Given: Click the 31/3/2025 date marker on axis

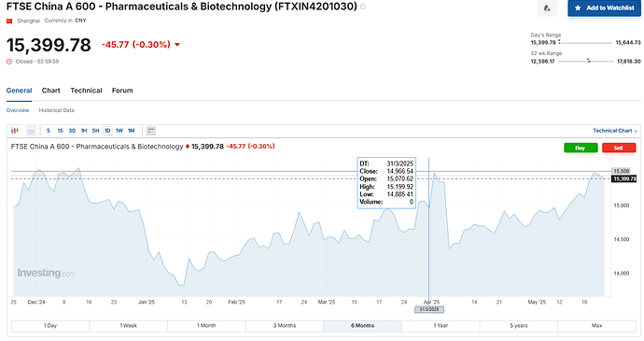Looking at the screenshot, I should 428,309.
